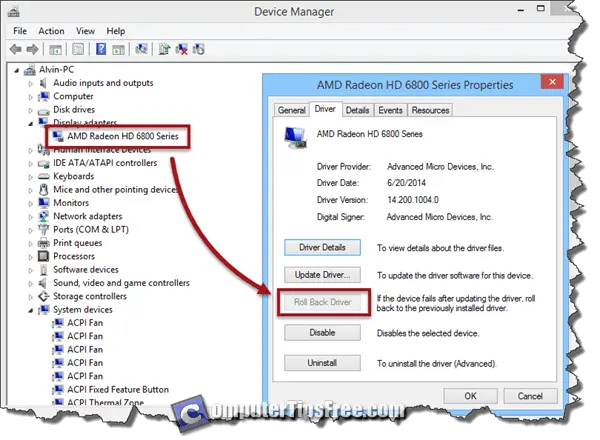Click the Uninstall device icon with red X
The height and width of the screenshot is (440, 600).
pyautogui.click(x=181, y=49)
